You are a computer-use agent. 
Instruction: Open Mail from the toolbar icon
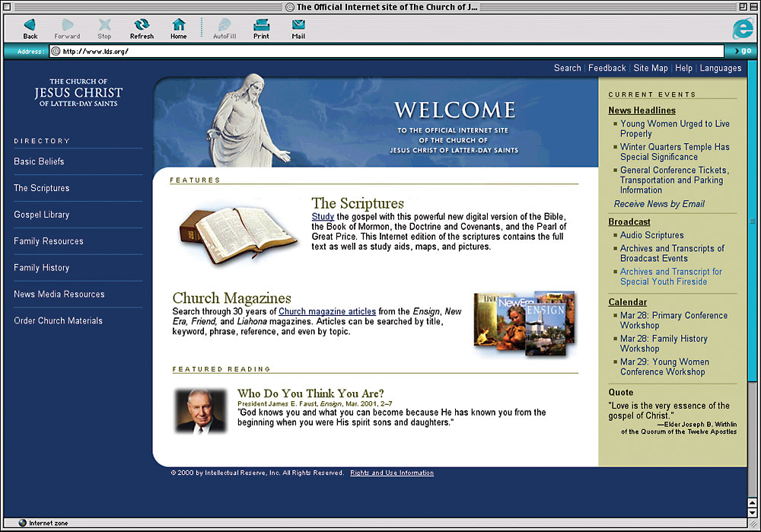(x=298, y=25)
